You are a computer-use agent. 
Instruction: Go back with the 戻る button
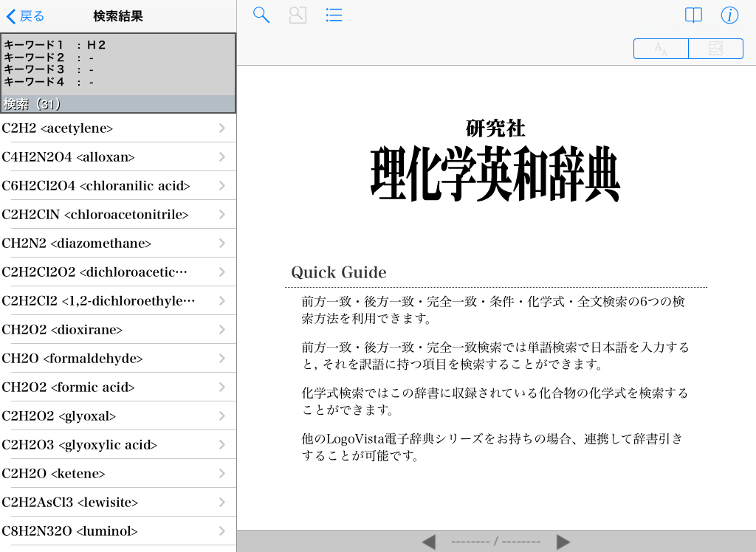pyautogui.click(x=26, y=16)
